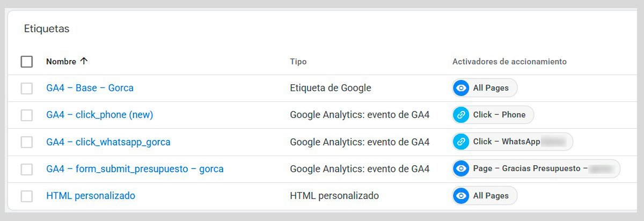Open the GA4 – click_phone (new) tag
Screen dimensions: 644x221
[100, 115]
